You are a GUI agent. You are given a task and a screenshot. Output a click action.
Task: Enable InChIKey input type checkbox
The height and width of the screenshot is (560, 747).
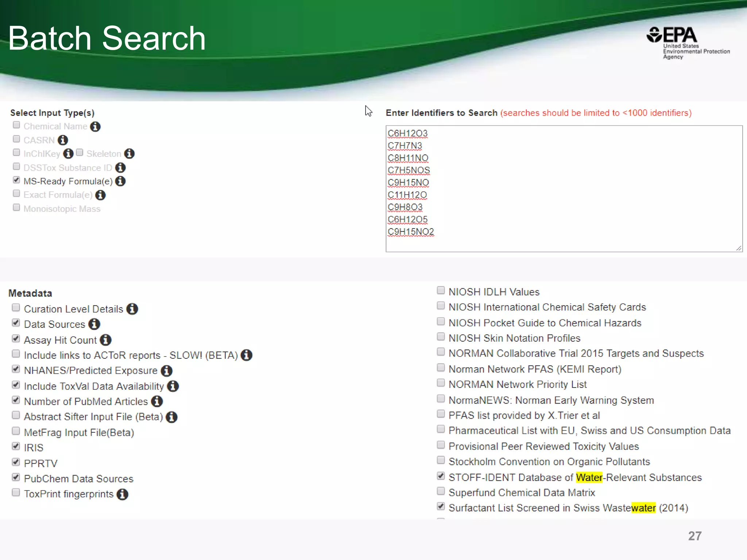[16, 152]
